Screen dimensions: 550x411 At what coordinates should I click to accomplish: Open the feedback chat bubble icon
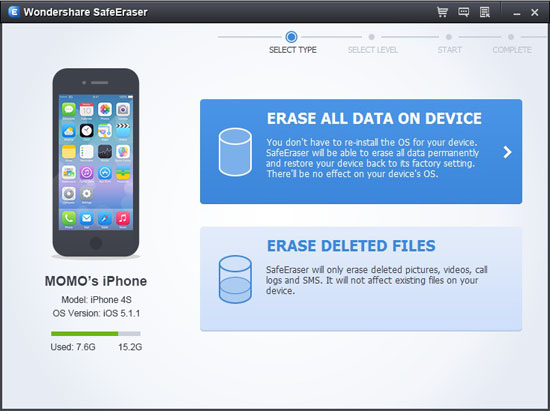click(463, 12)
